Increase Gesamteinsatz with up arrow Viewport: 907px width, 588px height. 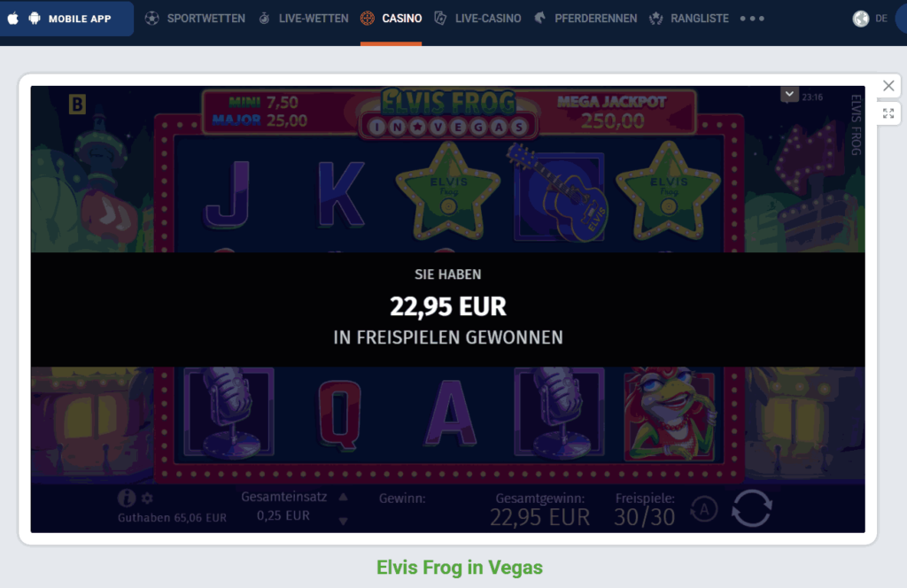click(x=343, y=497)
